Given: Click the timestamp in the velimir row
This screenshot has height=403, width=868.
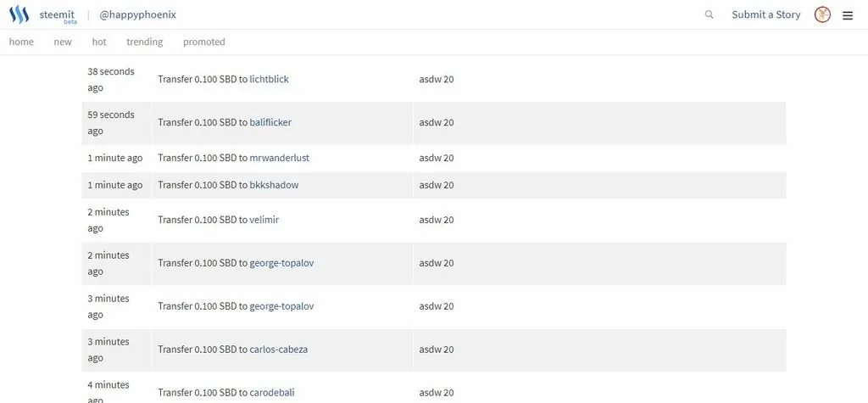Looking at the screenshot, I should tap(108, 220).
